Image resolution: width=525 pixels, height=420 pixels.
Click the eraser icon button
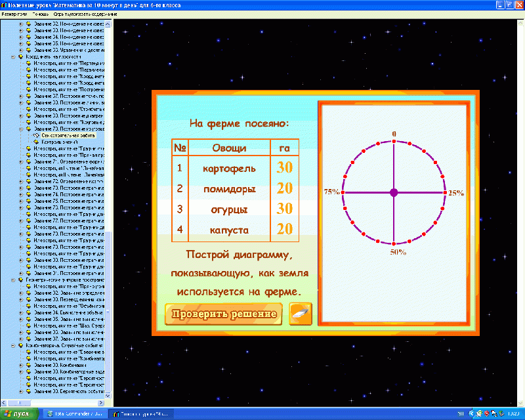pyautogui.click(x=301, y=314)
